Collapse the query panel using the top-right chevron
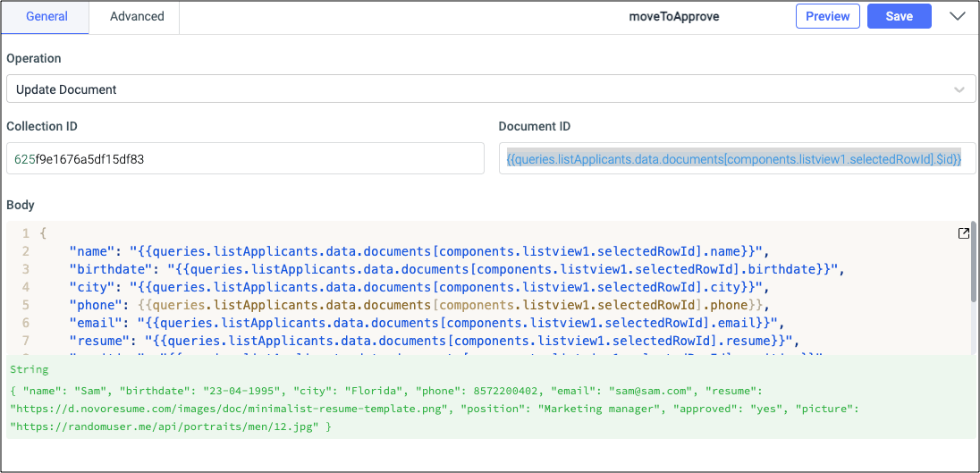 coord(957,16)
